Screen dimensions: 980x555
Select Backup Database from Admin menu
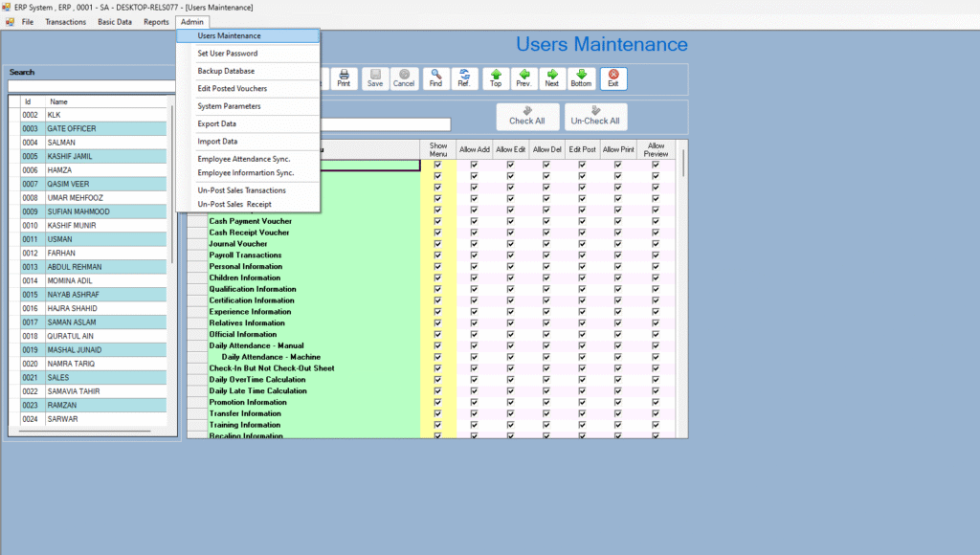click(x=226, y=71)
